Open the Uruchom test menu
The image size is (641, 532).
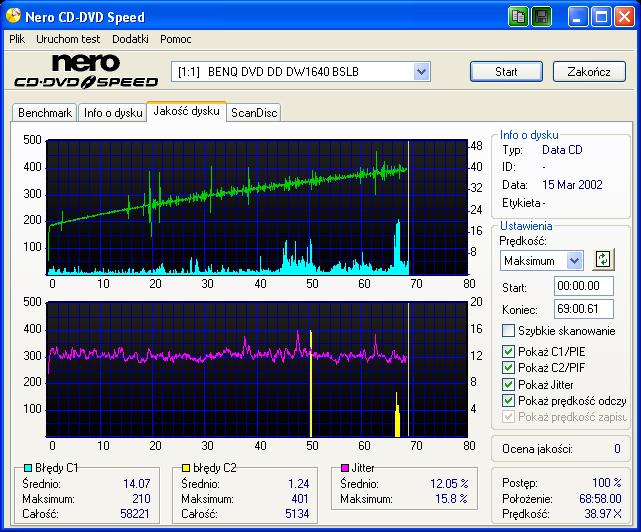click(x=68, y=39)
